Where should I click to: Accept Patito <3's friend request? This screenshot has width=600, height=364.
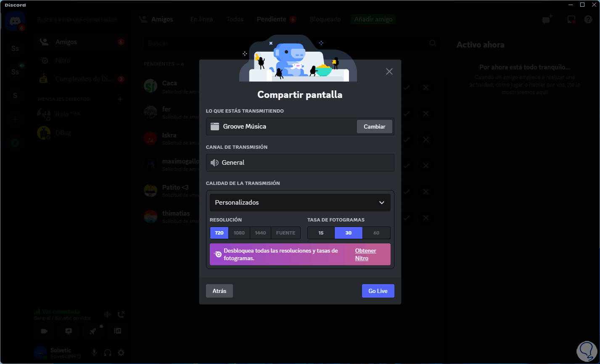pos(407,192)
